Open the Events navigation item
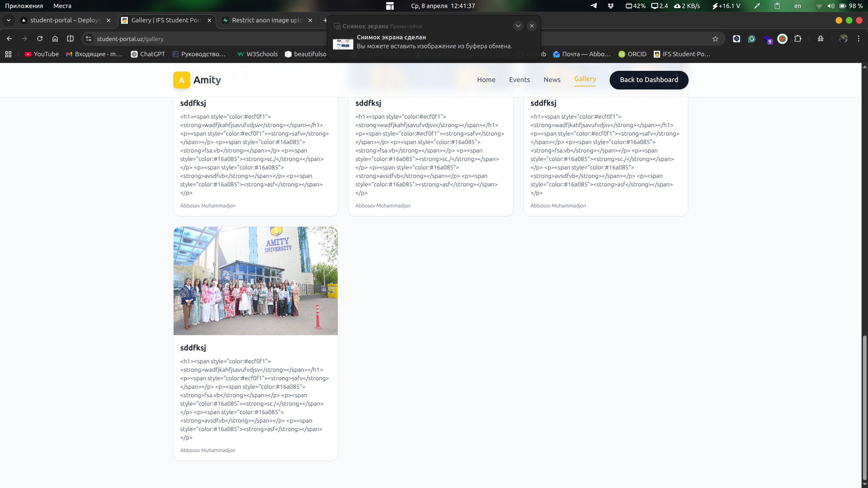 519,80
